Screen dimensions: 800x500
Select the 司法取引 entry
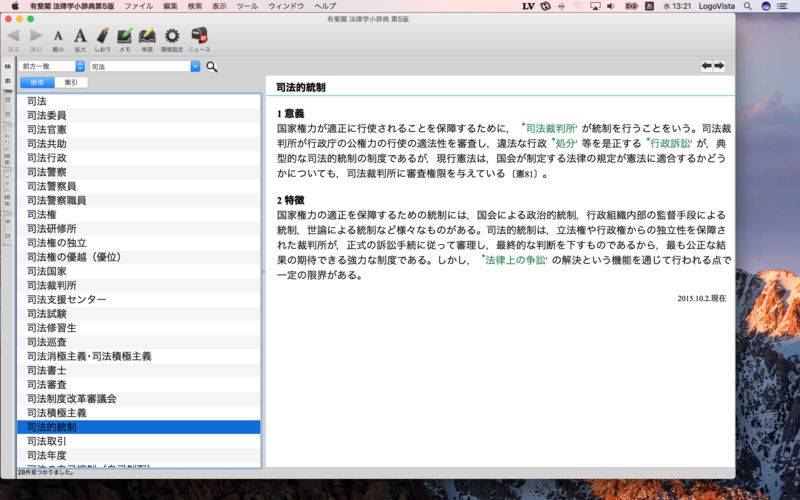click(139, 441)
